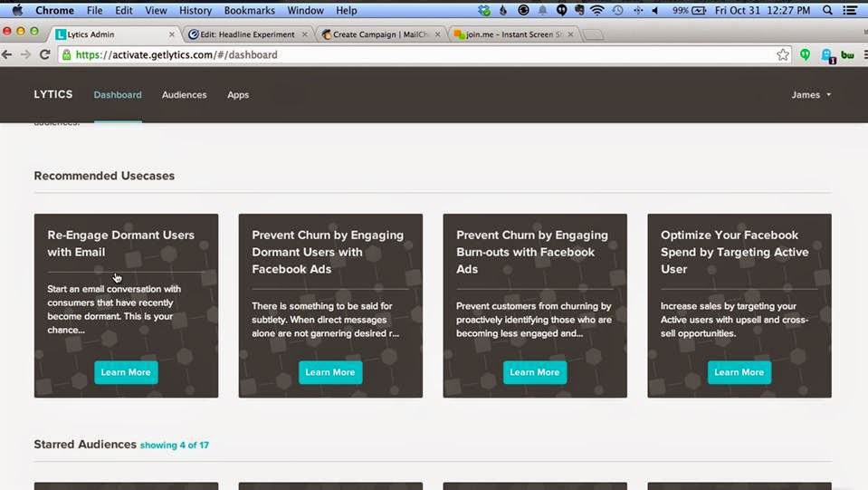868x490 pixels.
Task: Click the browser forward arrow
Action: pyautogui.click(x=25, y=54)
